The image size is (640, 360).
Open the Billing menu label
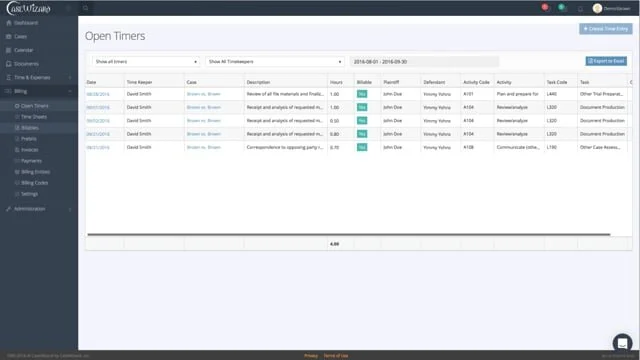click(x=20, y=91)
